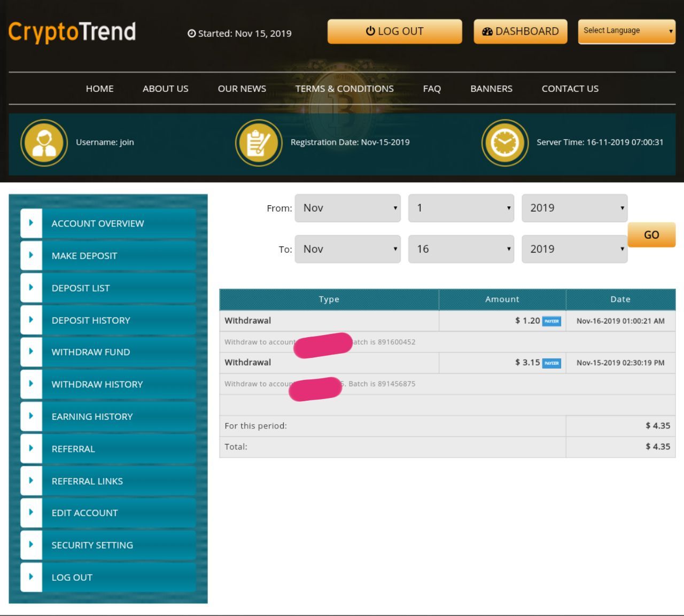
Task: Open the To year dropdown
Action: [574, 249]
